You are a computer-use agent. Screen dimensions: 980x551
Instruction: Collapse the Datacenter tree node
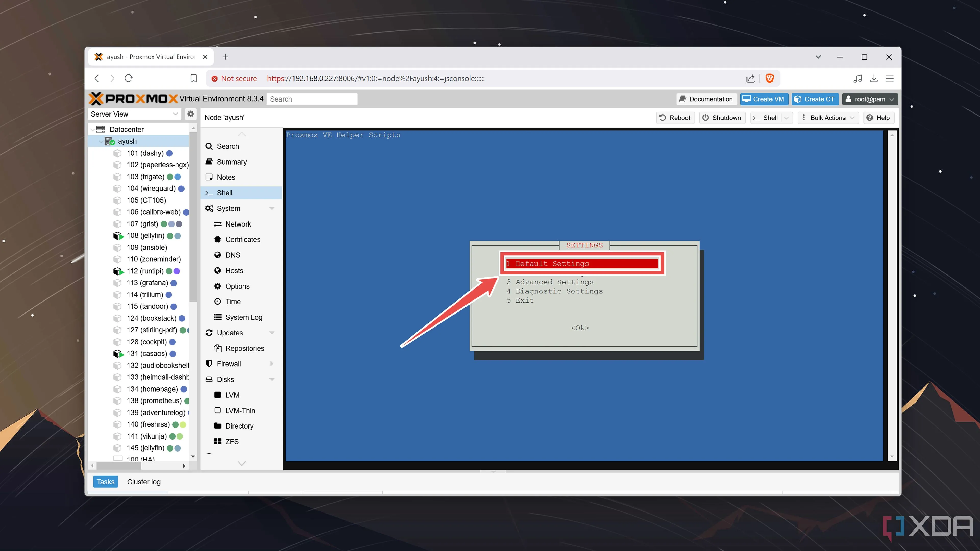click(93, 130)
